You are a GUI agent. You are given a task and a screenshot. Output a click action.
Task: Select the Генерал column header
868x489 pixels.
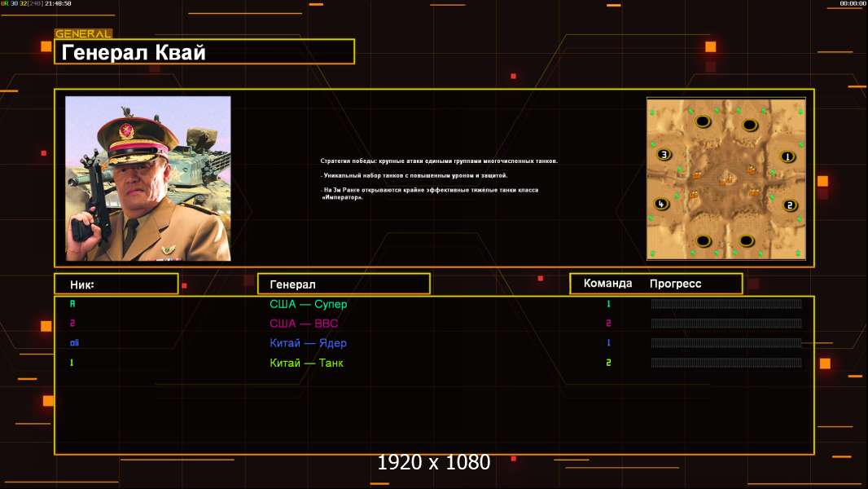click(344, 284)
